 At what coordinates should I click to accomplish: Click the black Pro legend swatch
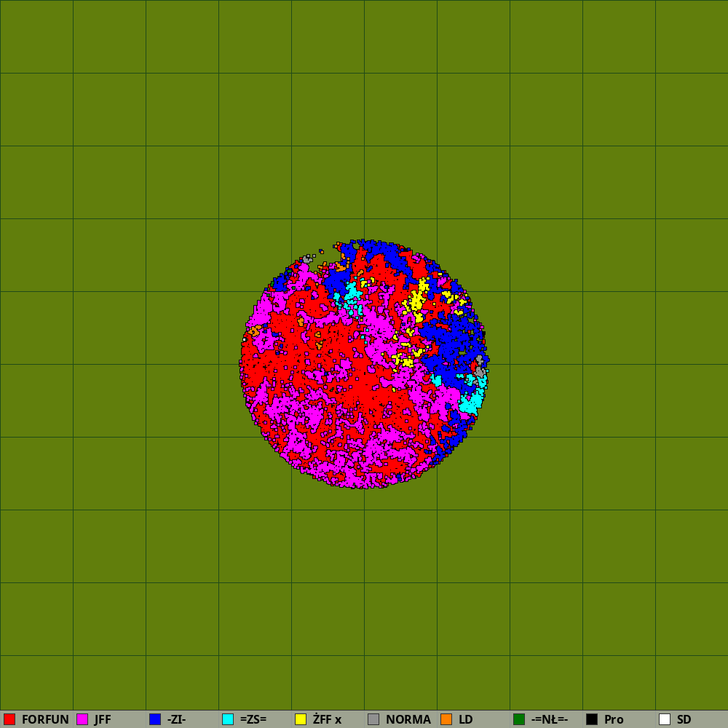pos(592,719)
